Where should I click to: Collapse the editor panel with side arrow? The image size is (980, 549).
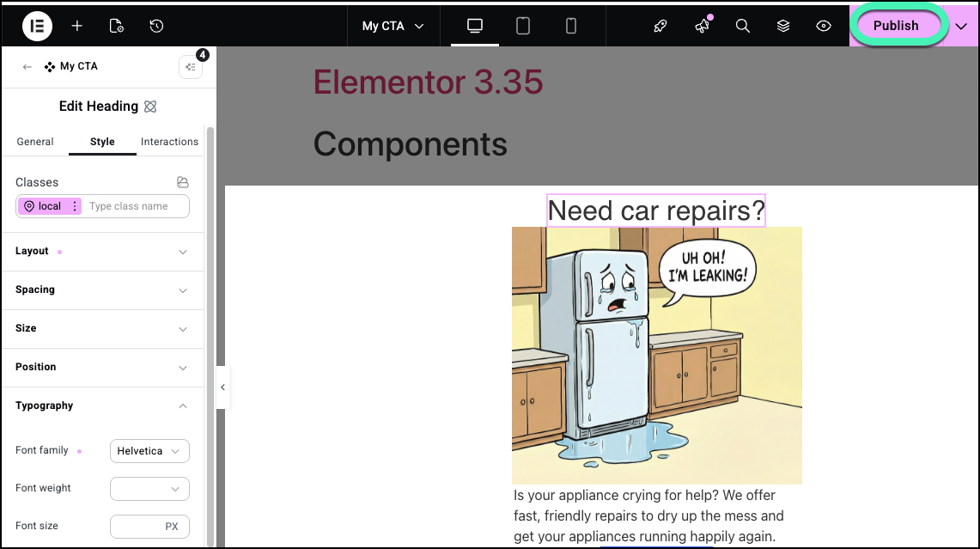pos(222,387)
